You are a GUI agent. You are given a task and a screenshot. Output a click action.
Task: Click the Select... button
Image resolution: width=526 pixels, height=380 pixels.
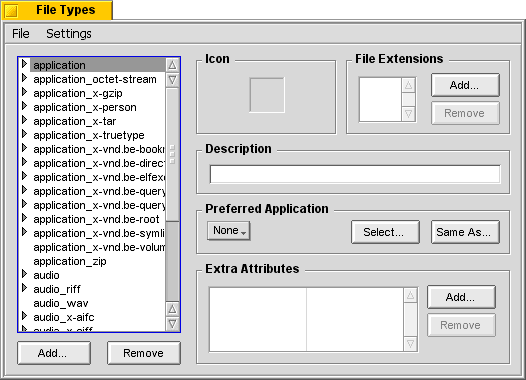pos(385,232)
